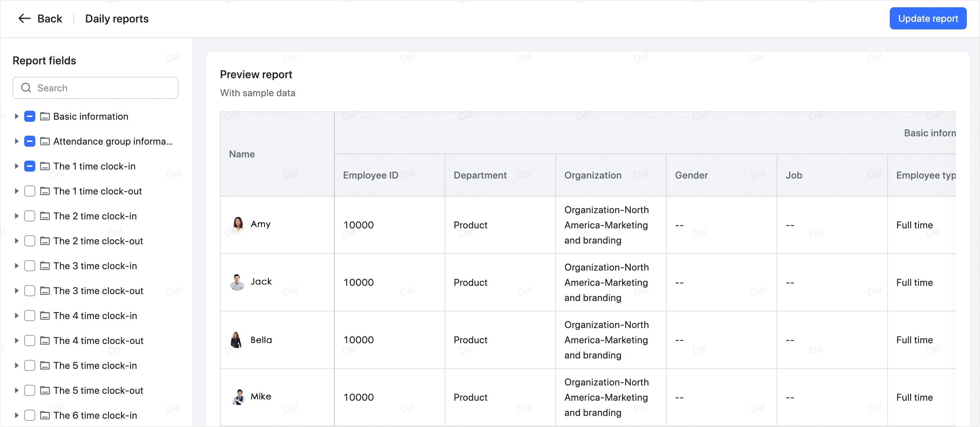The width and height of the screenshot is (980, 427).
Task: Enable The 4 time clock-in field
Action: coord(30,316)
